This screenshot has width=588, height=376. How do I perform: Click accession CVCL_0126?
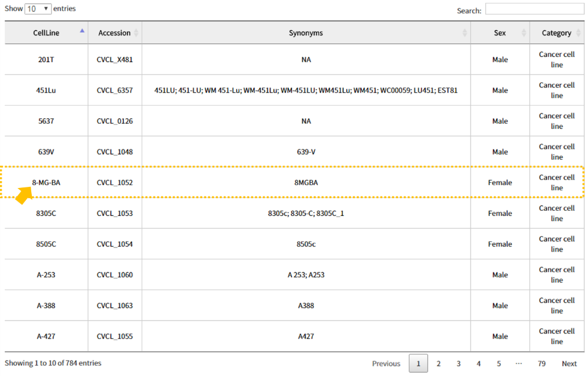(115, 121)
